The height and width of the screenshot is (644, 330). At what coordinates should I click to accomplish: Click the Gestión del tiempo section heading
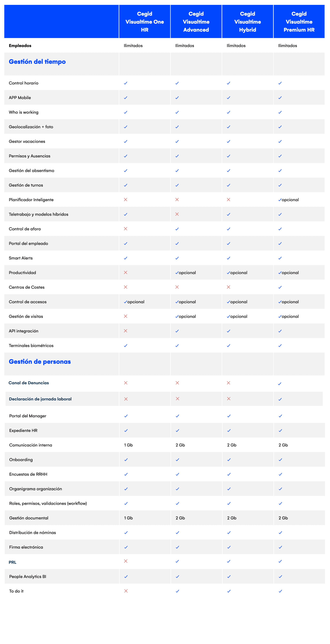point(37,62)
